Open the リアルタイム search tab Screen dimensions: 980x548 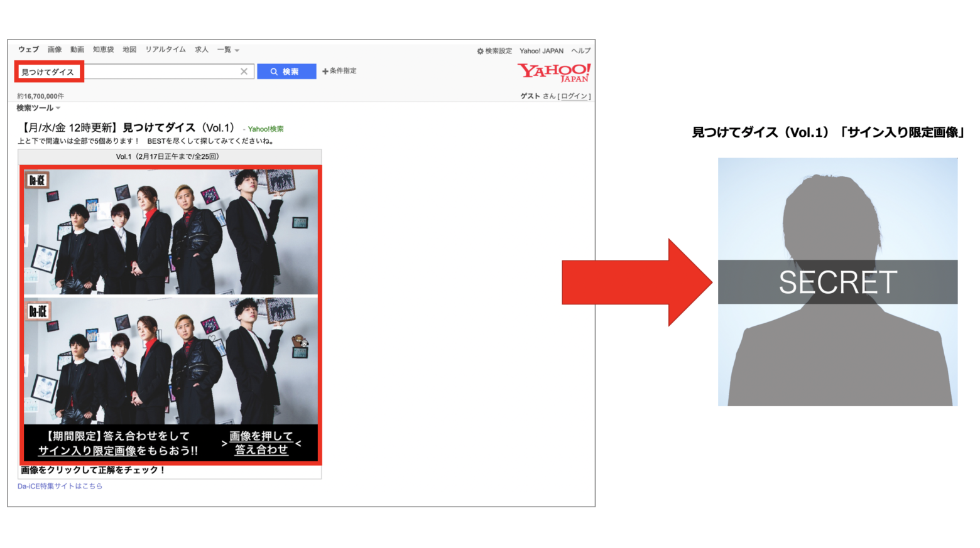(x=165, y=50)
